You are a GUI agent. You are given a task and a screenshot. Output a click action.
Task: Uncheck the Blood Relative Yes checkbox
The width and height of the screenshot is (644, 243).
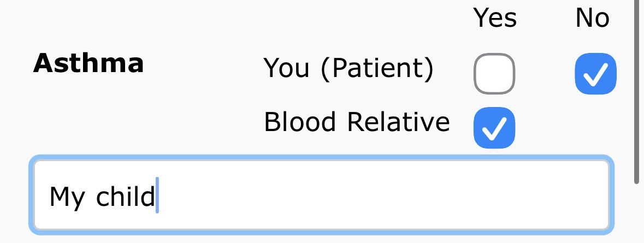(494, 128)
